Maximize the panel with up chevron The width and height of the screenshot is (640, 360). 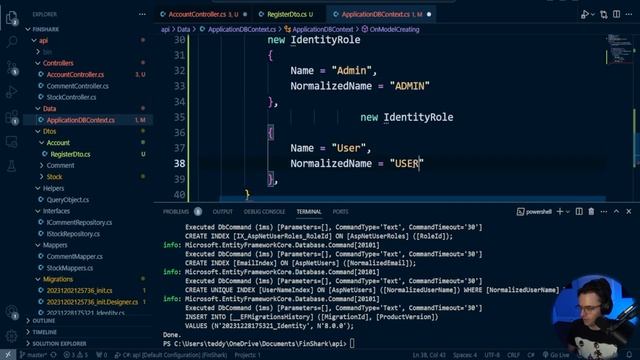pyautogui.click(x=616, y=211)
